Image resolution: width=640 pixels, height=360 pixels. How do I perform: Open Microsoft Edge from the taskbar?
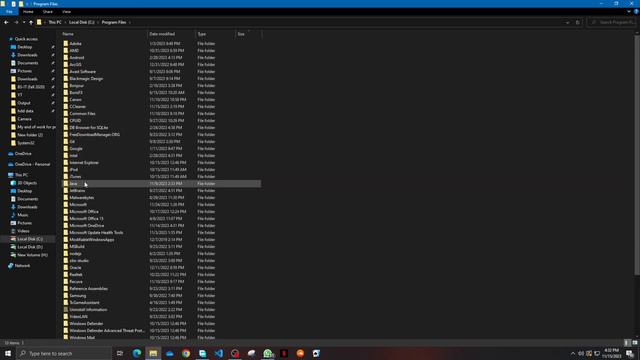(137, 353)
